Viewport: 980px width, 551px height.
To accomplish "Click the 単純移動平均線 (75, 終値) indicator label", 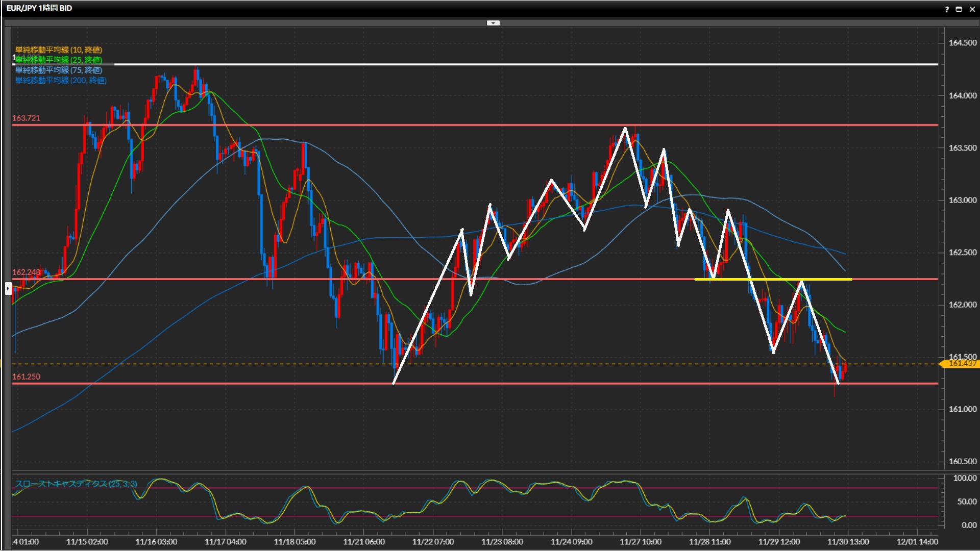I will coord(59,70).
